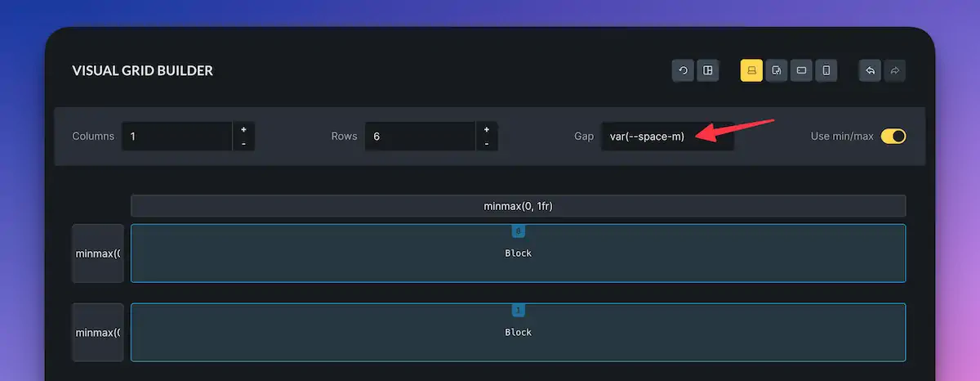980x381 pixels.
Task: Turn off the Use min/max switch
Action: 893,137
